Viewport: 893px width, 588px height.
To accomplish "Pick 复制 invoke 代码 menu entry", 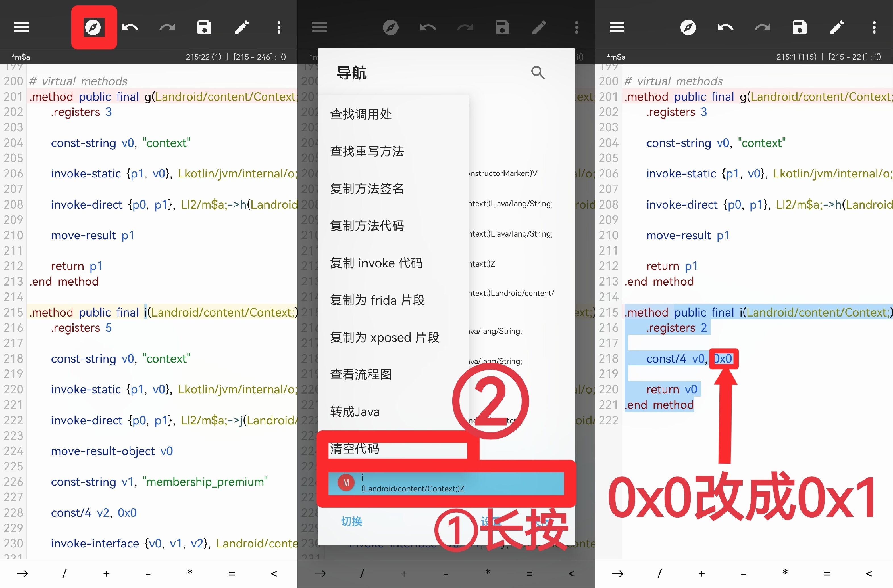I will pyautogui.click(x=393, y=263).
